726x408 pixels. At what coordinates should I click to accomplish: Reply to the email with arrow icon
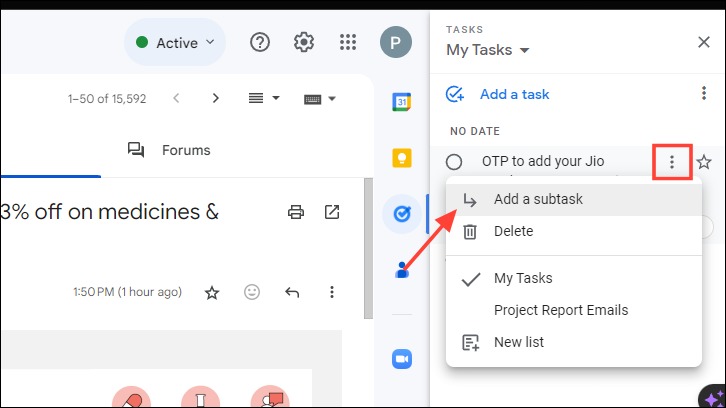292,292
